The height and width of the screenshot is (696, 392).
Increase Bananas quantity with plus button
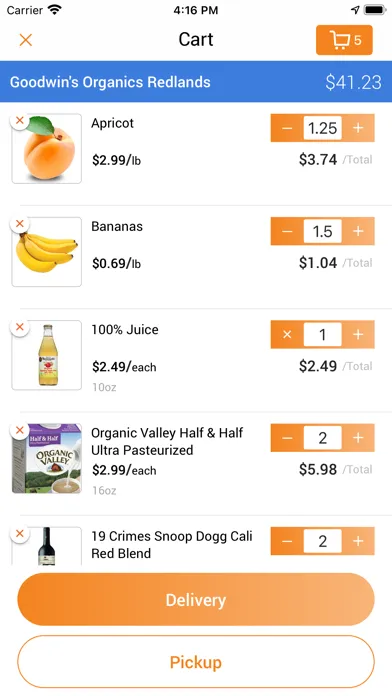pos(358,231)
